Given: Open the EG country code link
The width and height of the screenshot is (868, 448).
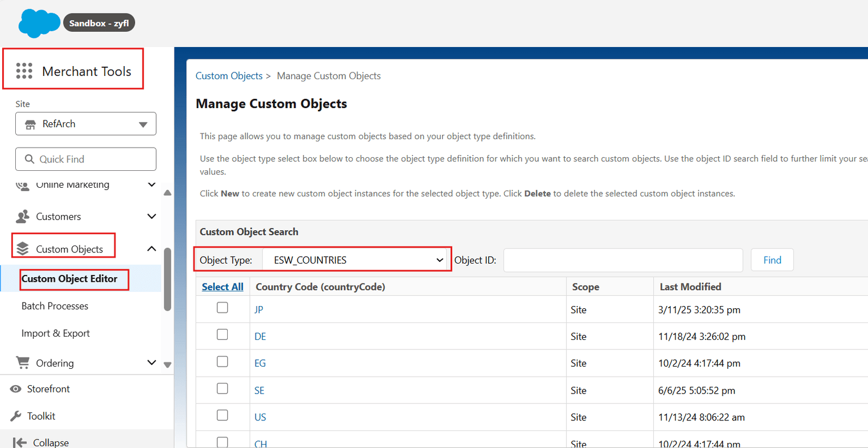Looking at the screenshot, I should click(x=260, y=363).
